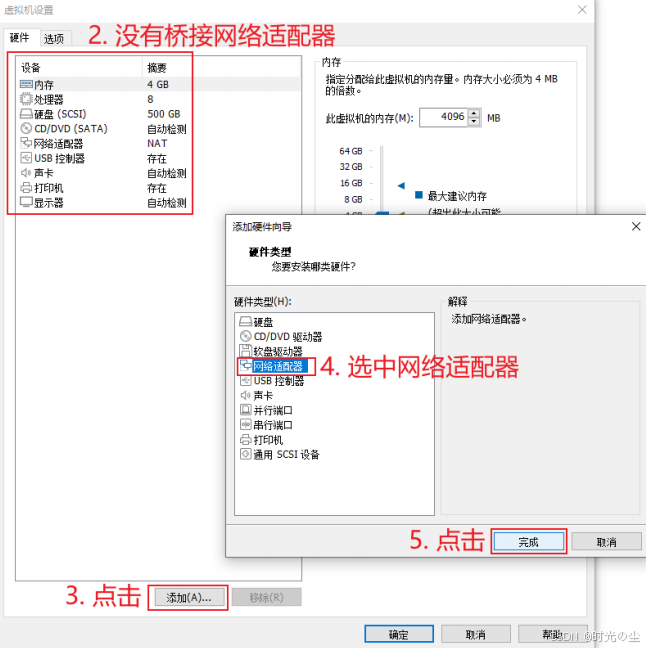
Task: Click 取消 in the VM settings window
Action: click(x=476, y=634)
